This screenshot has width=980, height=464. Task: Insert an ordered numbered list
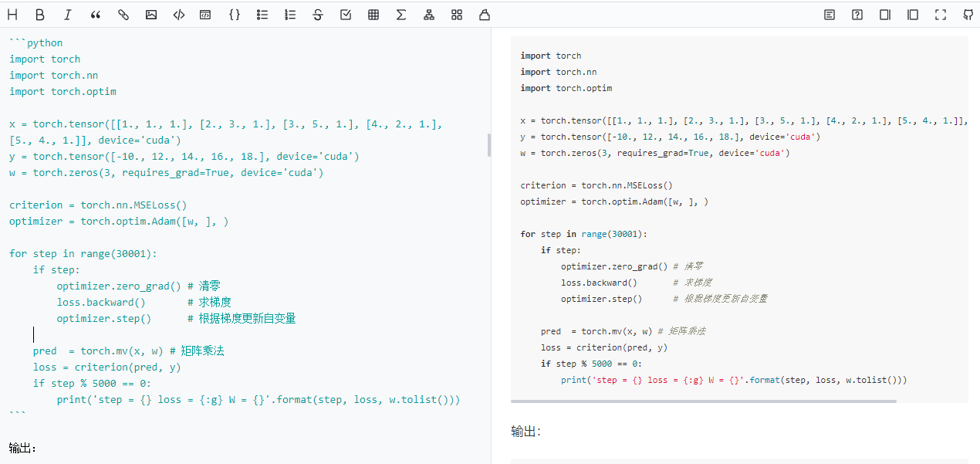(290, 15)
